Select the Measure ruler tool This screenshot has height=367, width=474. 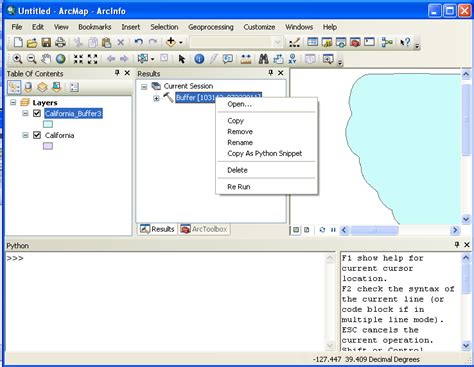pyautogui.click(x=246, y=59)
